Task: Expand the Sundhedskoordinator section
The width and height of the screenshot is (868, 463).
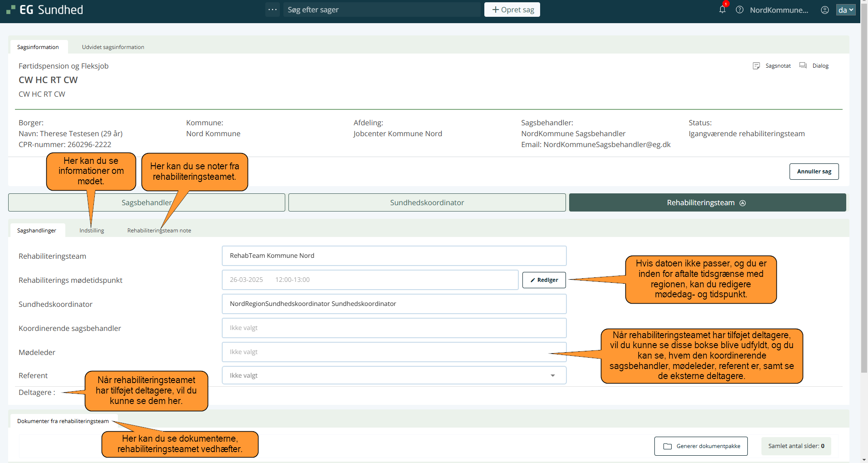Action: 427,202
